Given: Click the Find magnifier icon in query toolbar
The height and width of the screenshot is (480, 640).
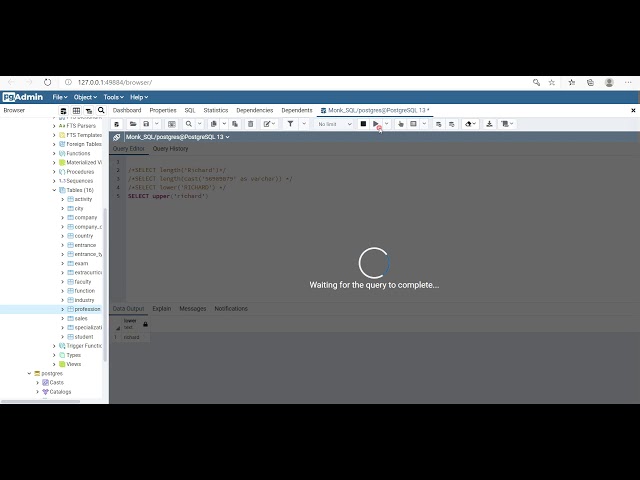Looking at the screenshot, I should pyautogui.click(x=189, y=124).
